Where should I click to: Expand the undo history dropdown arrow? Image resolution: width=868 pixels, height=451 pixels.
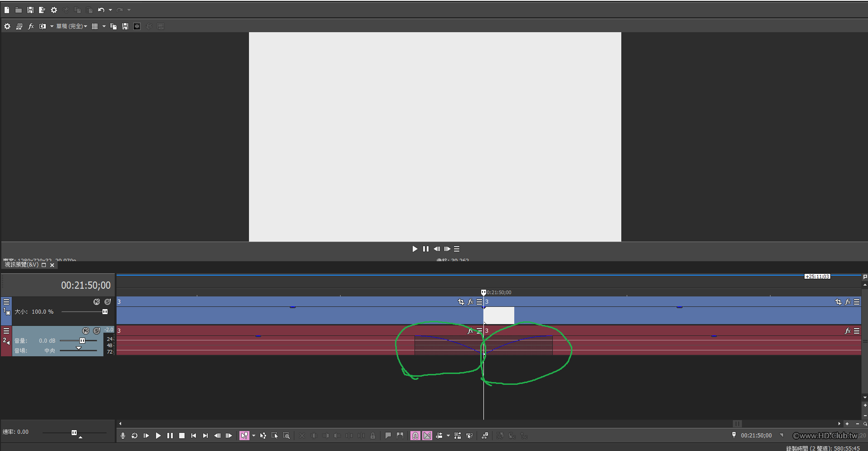(110, 10)
